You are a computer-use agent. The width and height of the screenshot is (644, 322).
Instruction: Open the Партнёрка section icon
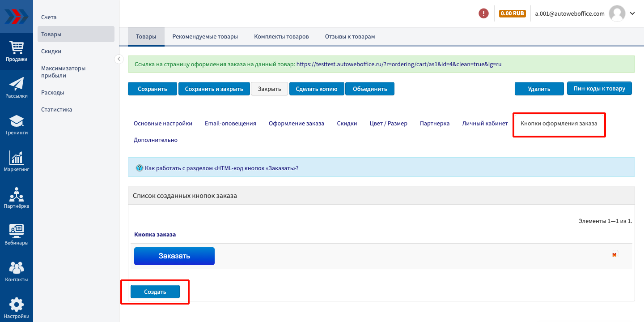coord(17,198)
